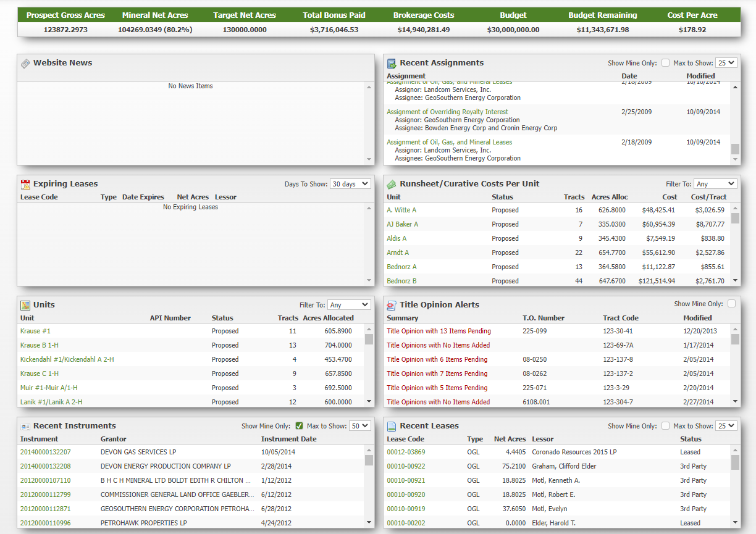Click the Website News tag icon
The width and height of the screenshot is (756, 534).
(x=25, y=63)
